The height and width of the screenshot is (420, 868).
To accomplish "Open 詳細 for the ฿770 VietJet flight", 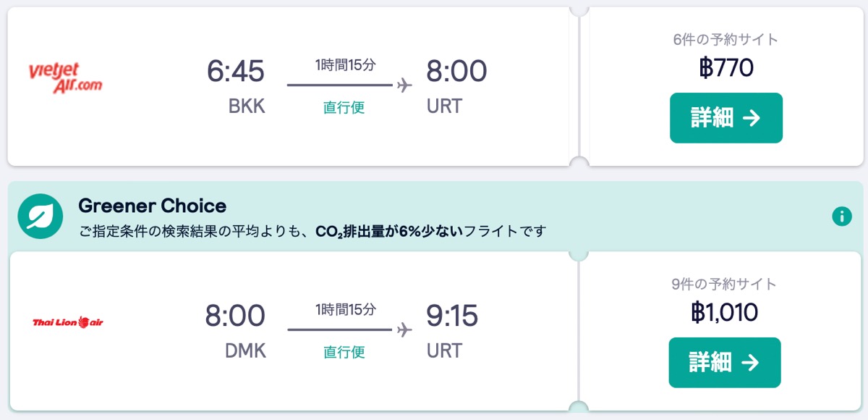I will click(726, 118).
